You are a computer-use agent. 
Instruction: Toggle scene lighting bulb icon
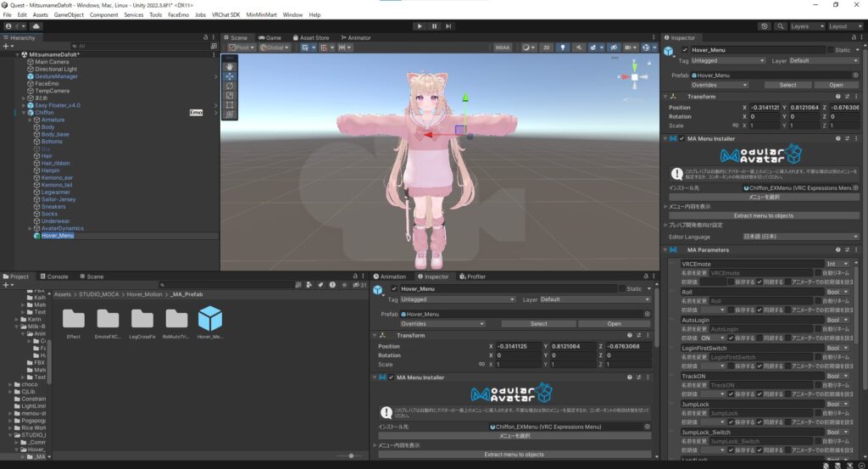(x=562, y=47)
